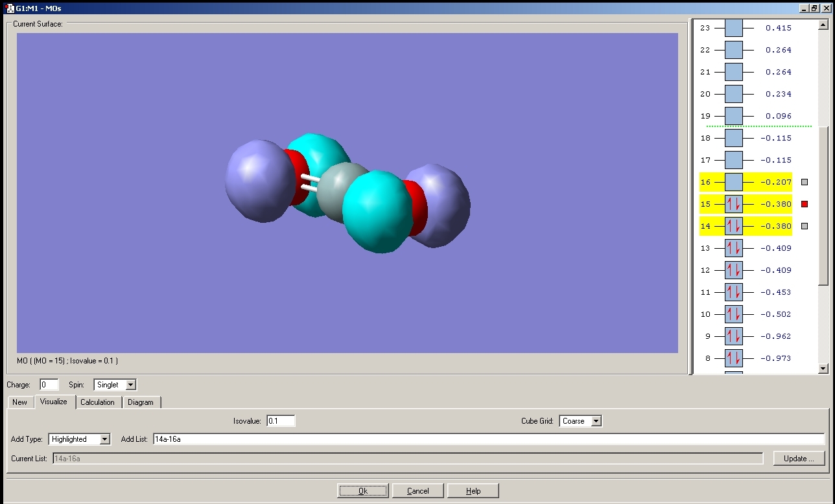Select occupied orbital 11 box
835x504 pixels.
pos(733,292)
